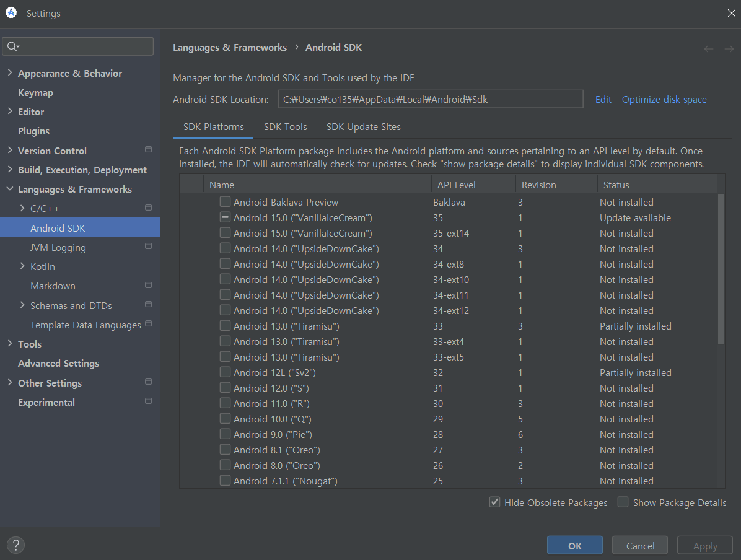Click 'Update available' status text
The height and width of the screenshot is (560, 741).
[635, 217]
